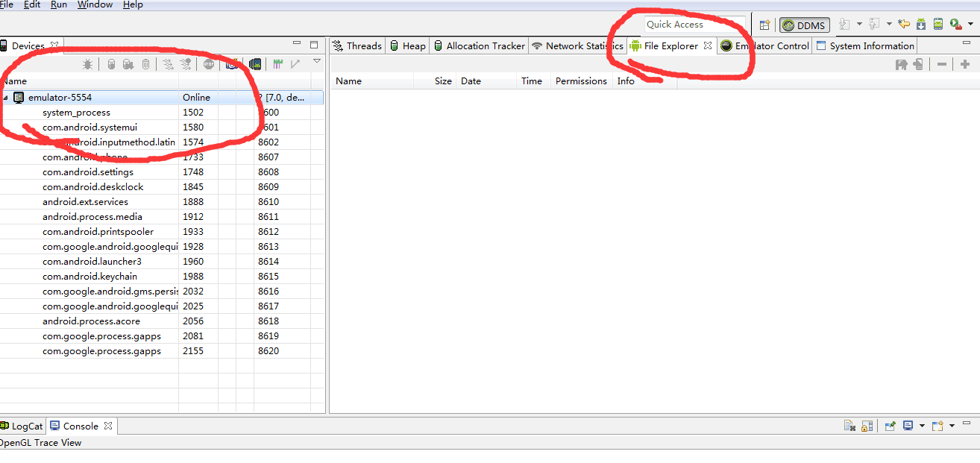The width and height of the screenshot is (980, 463).
Task: Click the Update Threads icon
Action: point(168,65)
